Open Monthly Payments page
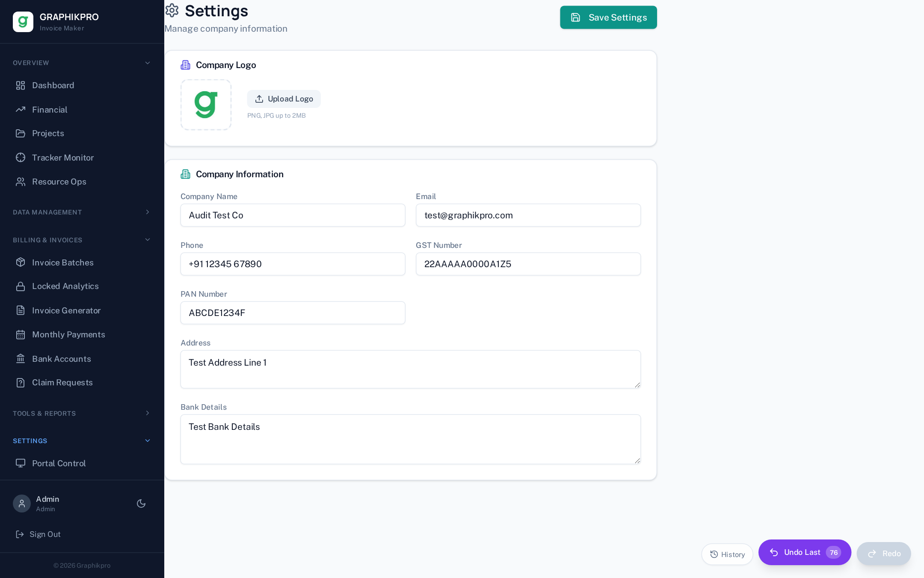 [82, 334]
